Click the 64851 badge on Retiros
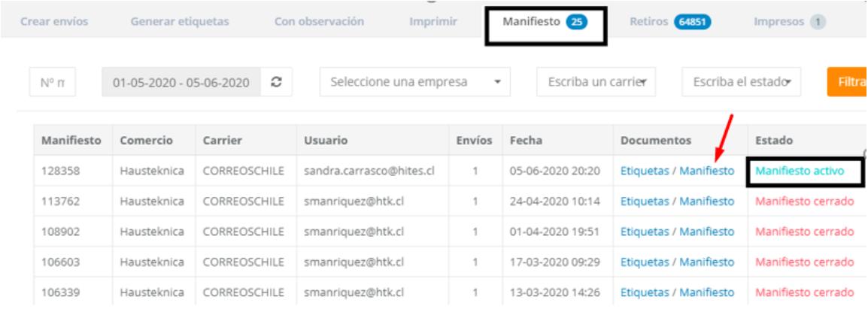Image resolution: width=868 pixels, height=309 pixels. (x=693, y=22)
